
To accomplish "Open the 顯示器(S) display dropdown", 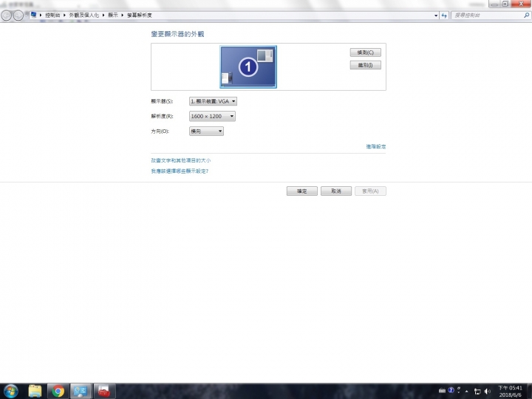I will [213, 101].
